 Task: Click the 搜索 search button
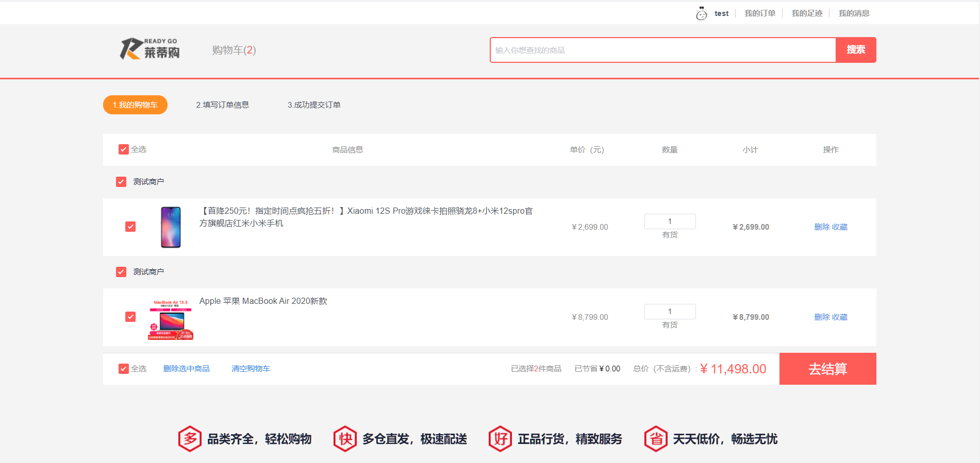(x=856, y=50)
